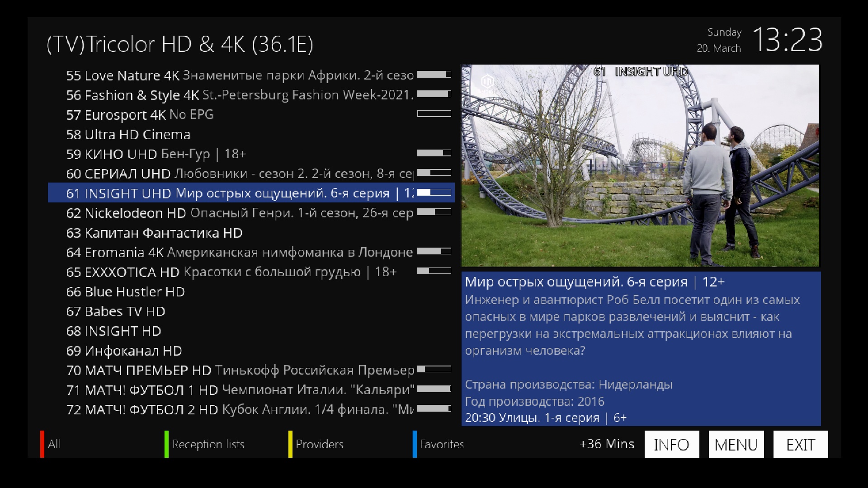Screen dimensions: 868x488
Task: Click the bouquet title Tricolor HD & 4K
Action: [180, 44]
